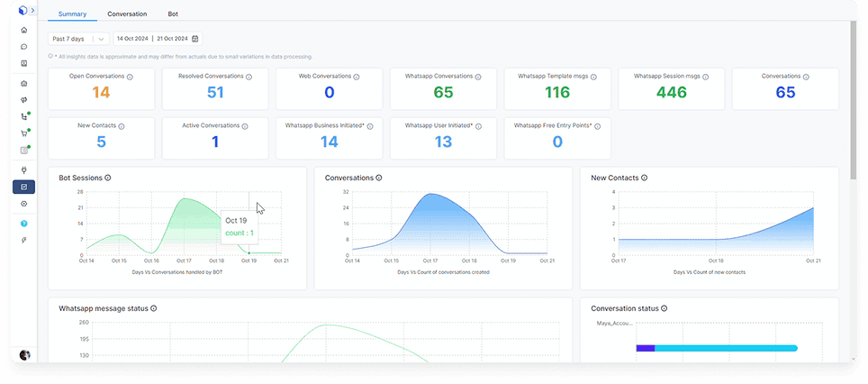The image size is (868, 384).
Task: Click info icon beside Open Conversations
Action: (x=131, y=77)
